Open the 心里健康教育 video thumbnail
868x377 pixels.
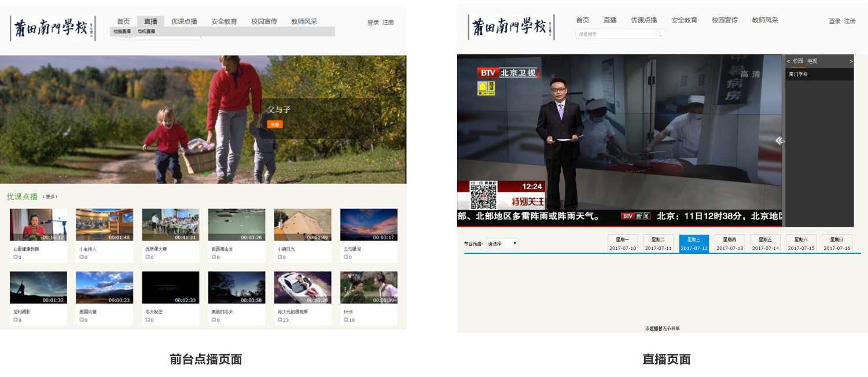pos(38,224)
